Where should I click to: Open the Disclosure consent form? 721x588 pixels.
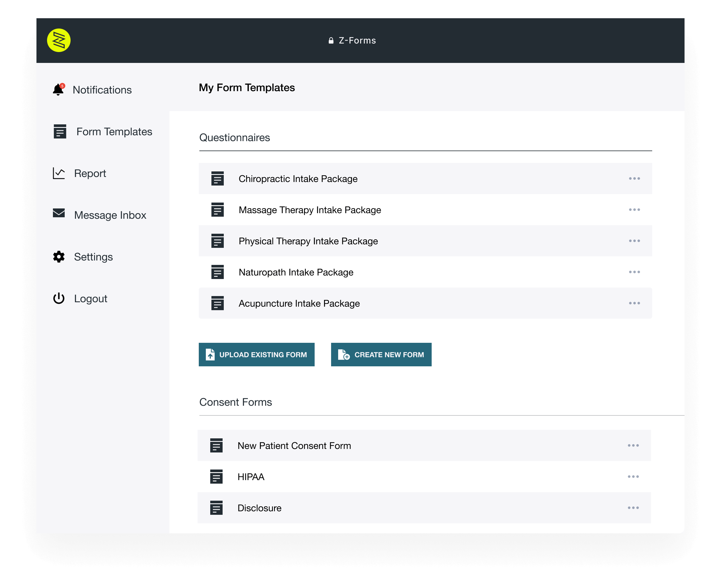point(260,508)
